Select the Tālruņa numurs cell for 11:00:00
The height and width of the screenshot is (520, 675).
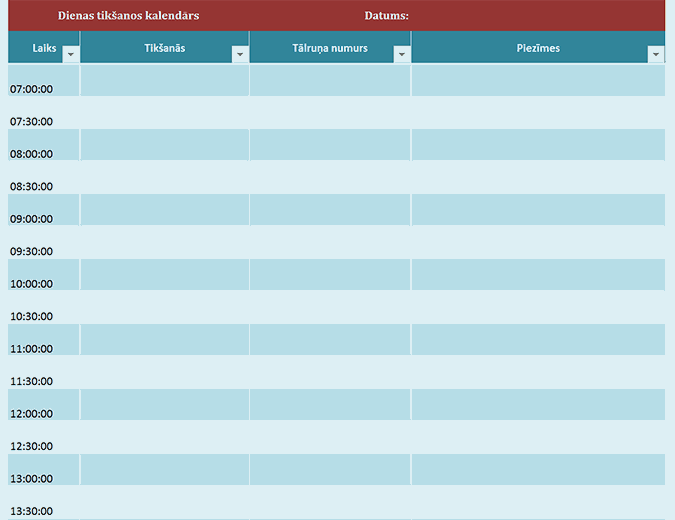tap(330, 340)
